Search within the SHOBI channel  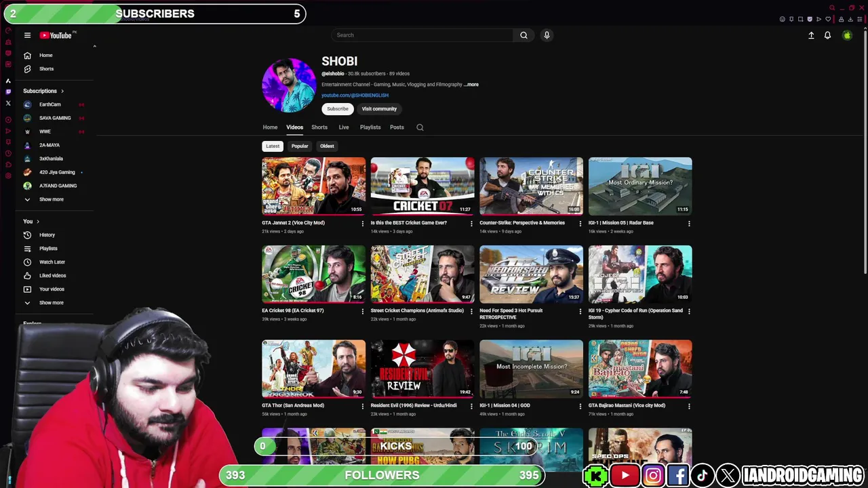tap(420, 127)
